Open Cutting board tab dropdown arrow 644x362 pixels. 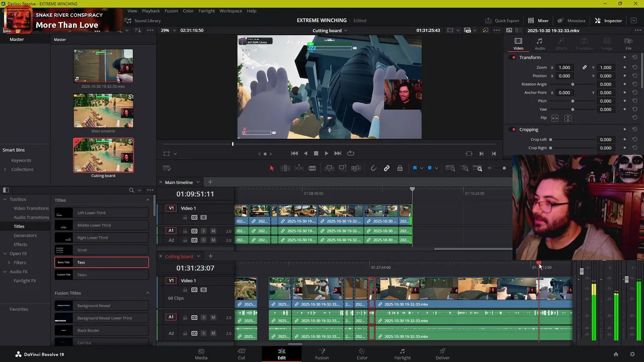pyautogui.click(x=198, y=256)
